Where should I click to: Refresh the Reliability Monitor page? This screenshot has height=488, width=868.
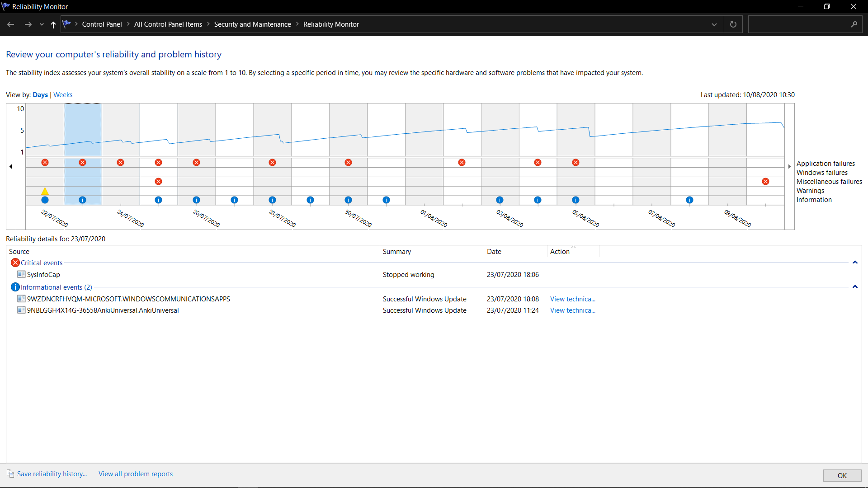point(733,24)
